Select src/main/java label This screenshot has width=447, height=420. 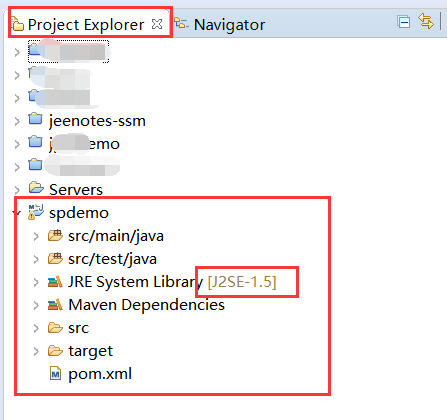coord(116,236)
